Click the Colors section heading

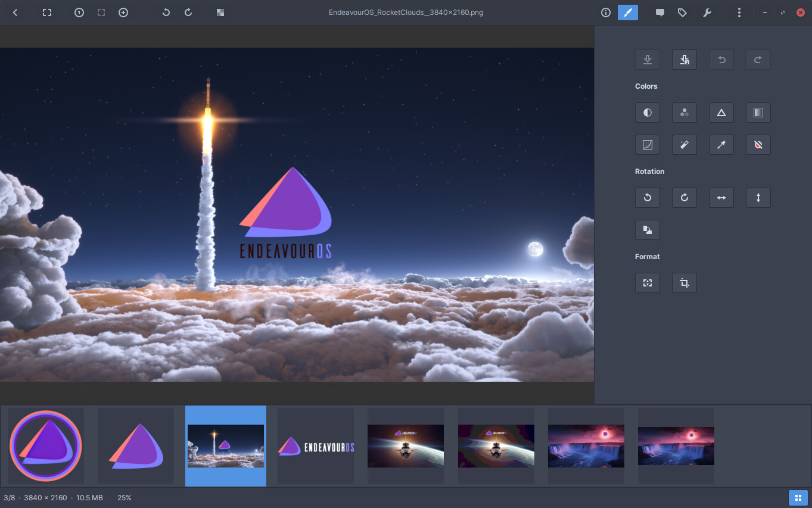point(646,86)
